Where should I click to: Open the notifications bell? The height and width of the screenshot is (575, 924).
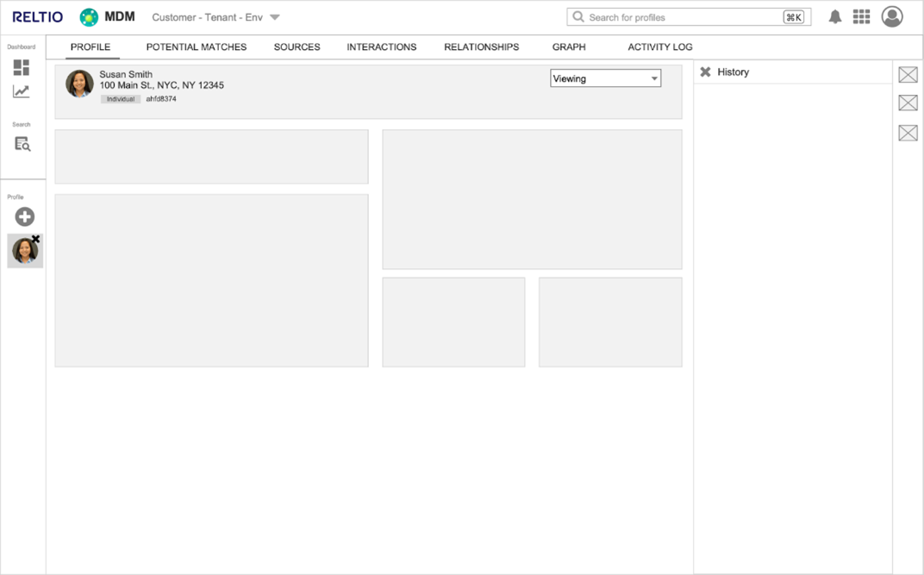(x=834, y=16)
